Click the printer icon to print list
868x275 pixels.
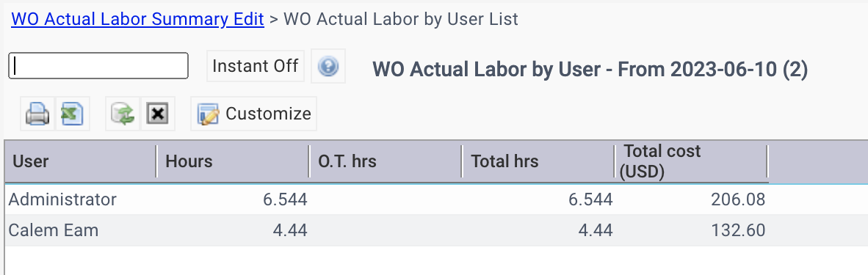[37, 114]
